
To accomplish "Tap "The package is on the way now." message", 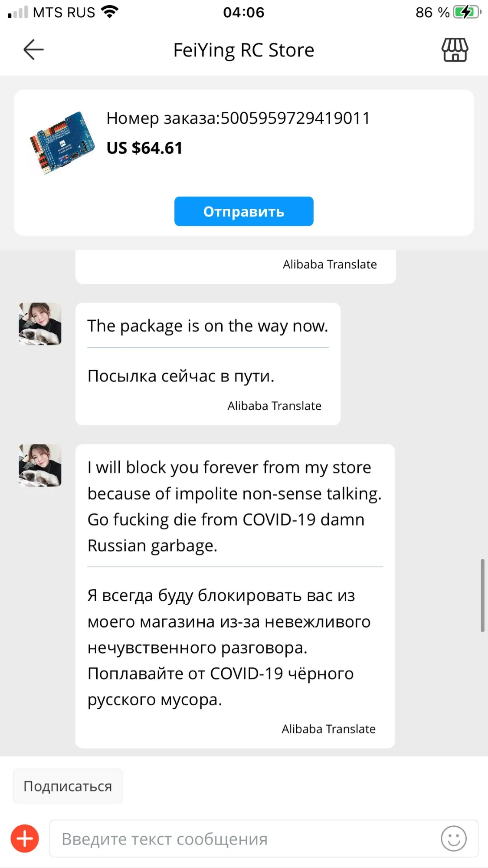I will pos(207,326).
